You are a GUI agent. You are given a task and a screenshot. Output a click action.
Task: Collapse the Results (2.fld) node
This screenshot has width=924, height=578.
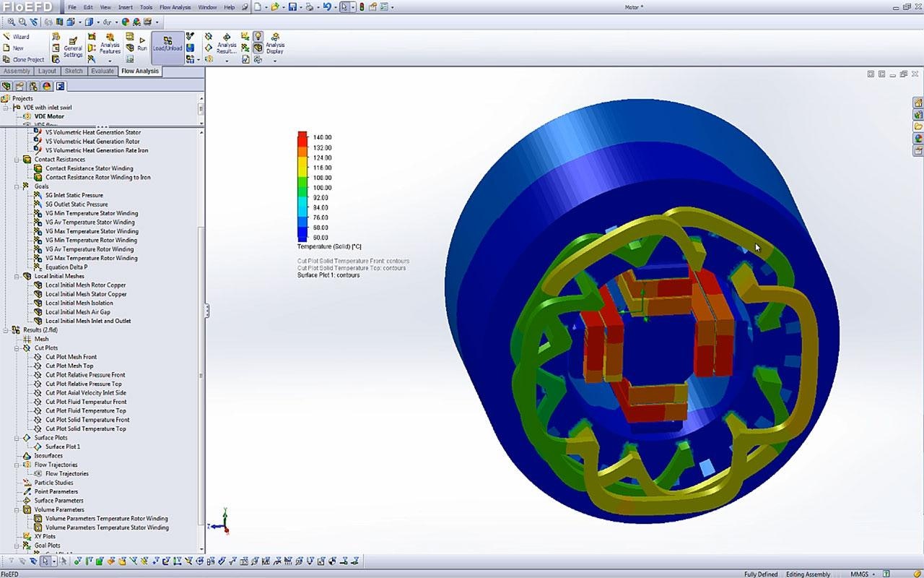pyautogui.click(x=6, y=330)
